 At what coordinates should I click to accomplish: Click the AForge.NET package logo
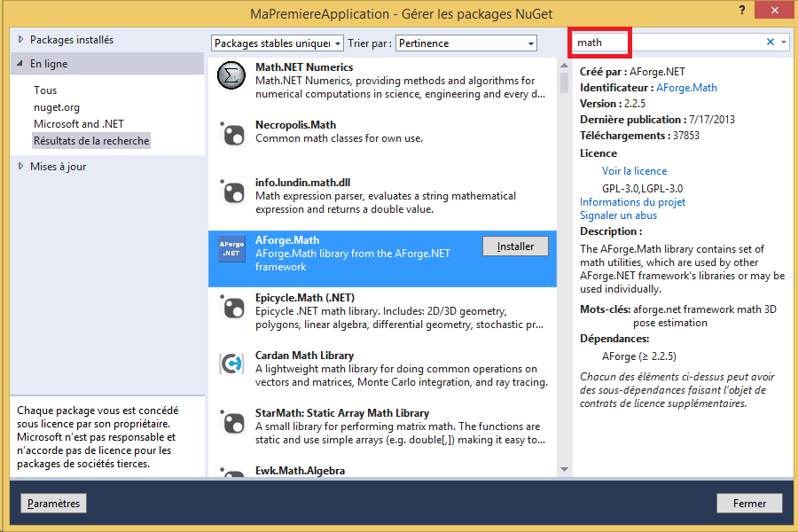(x=231, y=249)
